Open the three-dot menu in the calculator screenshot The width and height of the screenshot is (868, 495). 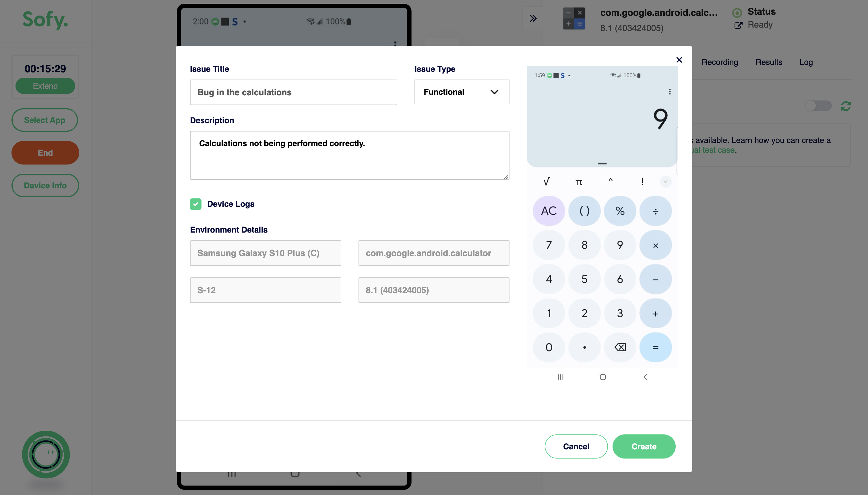(670, 92)
